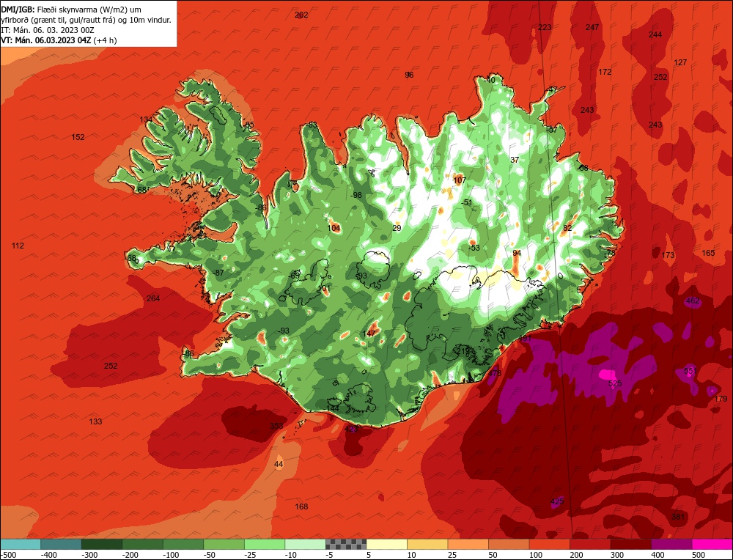Click the light teal legend swatch right of -500
The width and height of the screenshot is (733, 560).
[x=21, y=545]
